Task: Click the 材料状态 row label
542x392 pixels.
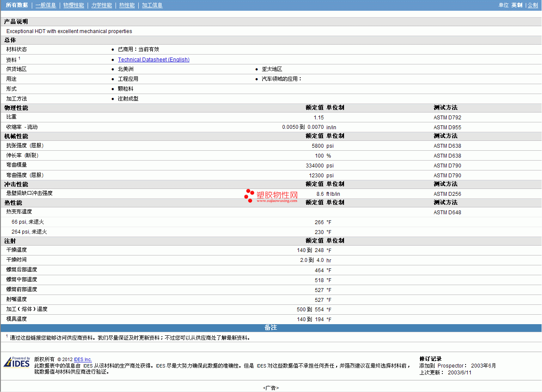Action: [x=16, y=49]
